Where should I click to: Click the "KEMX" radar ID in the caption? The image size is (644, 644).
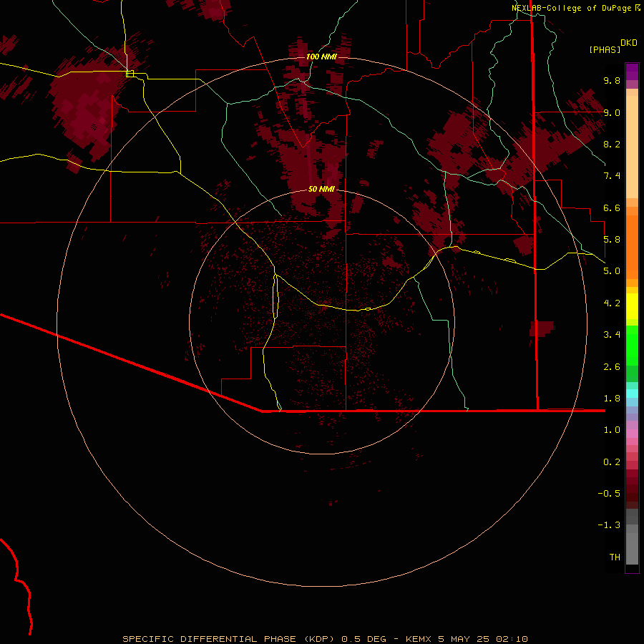coord(419,639)
